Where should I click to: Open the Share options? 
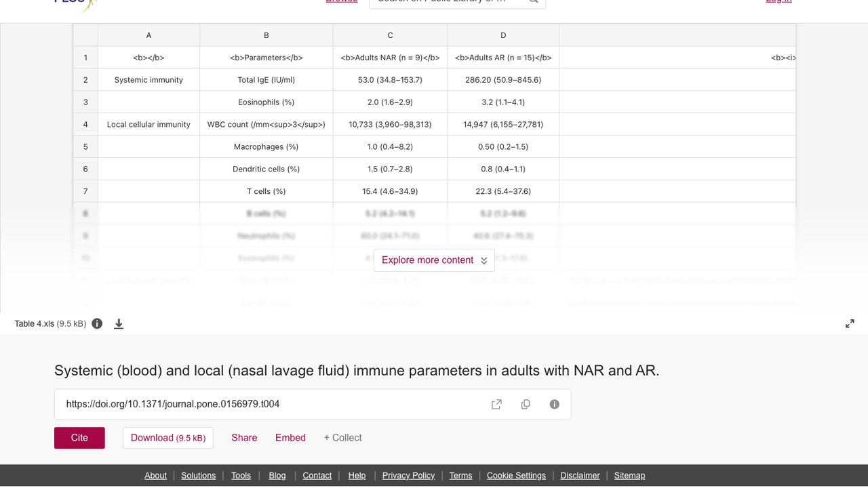(244, 438)
